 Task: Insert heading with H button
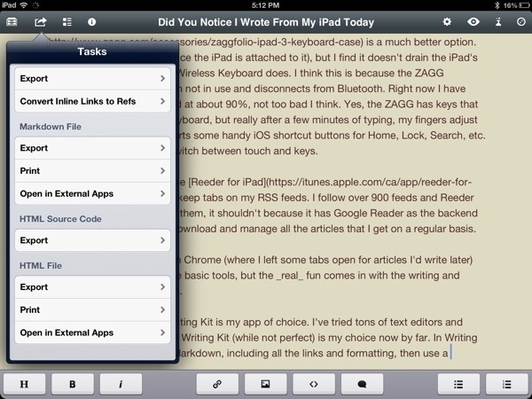(25, 384)
